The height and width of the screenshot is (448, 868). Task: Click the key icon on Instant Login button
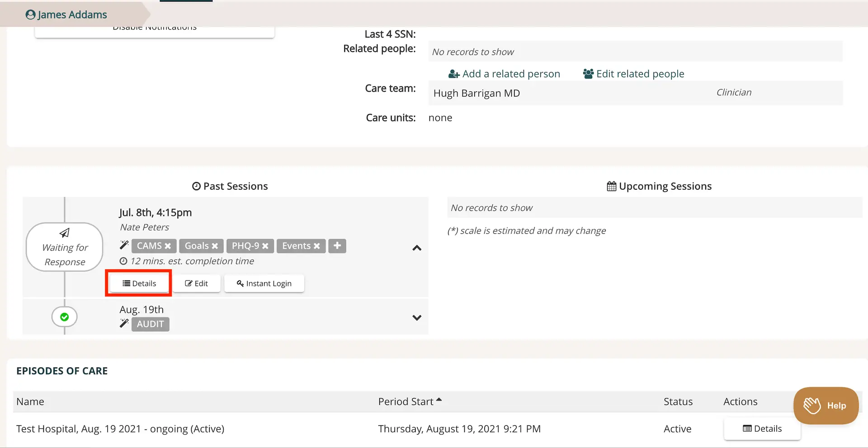[x=240, y=283]
